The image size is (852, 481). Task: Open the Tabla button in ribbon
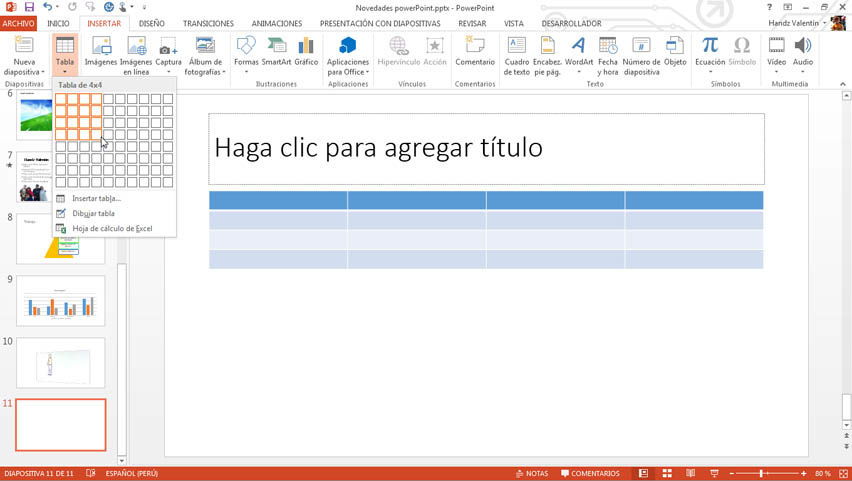[x=65, y=54]
